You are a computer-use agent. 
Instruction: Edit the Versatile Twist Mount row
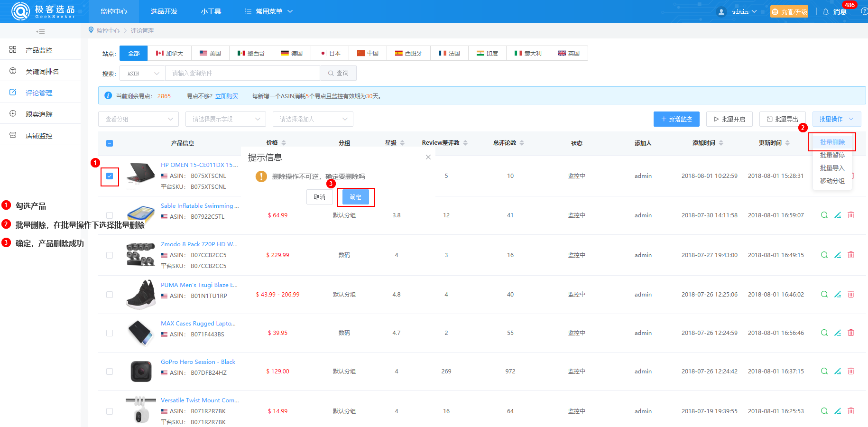pyautogui.click(x=838, y=411)
